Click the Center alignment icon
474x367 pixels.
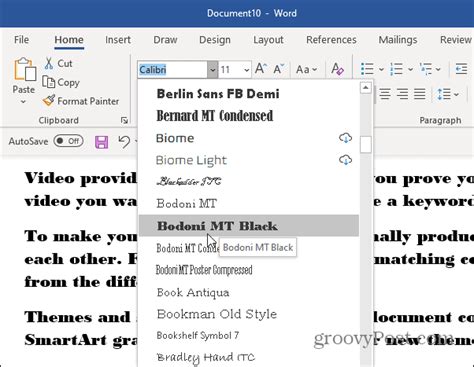point(385,94)
